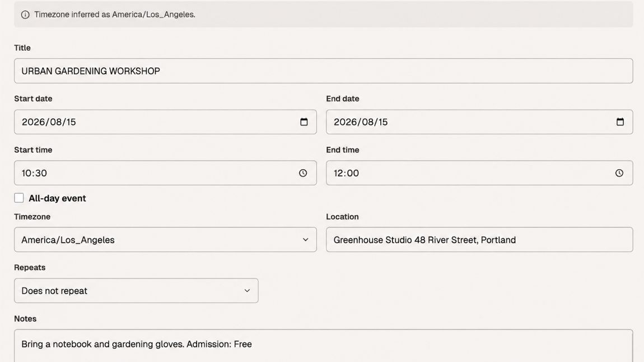Click the All-day event label

tap(57, 198)
